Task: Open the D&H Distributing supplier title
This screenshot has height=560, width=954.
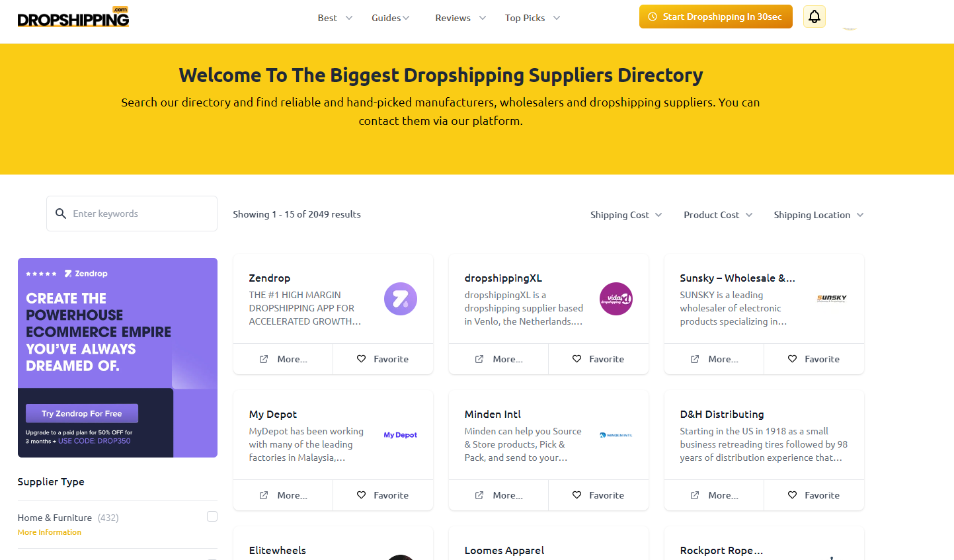Action: click(722, 415)
